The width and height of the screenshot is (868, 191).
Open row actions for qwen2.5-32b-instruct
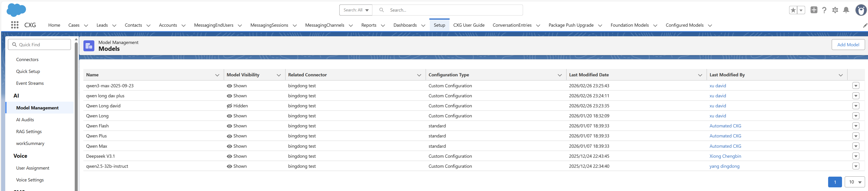(x=856, y=166)
